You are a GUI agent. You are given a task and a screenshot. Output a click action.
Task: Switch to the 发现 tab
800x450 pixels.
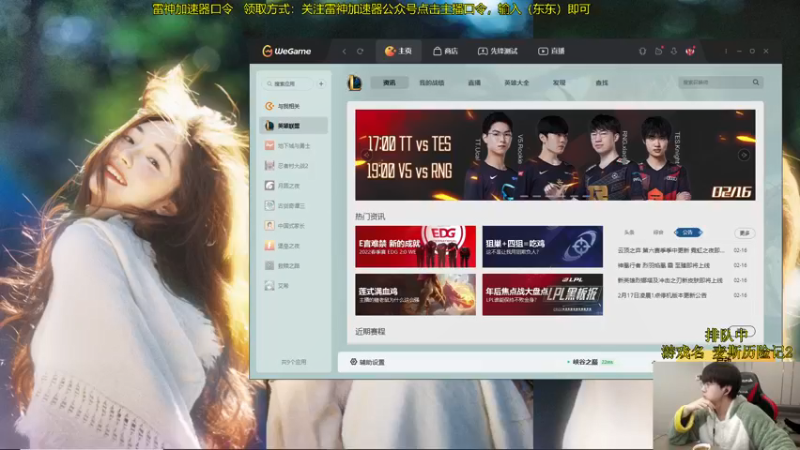point(559,83)
